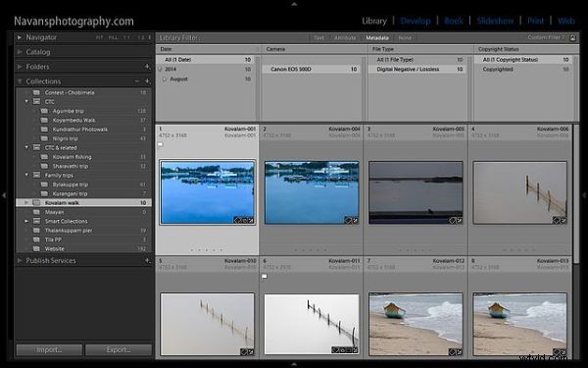The width and height of the screenshot is (588, 368).
Task: Select None in the Library Filter bar
Action: click(405, 38)
